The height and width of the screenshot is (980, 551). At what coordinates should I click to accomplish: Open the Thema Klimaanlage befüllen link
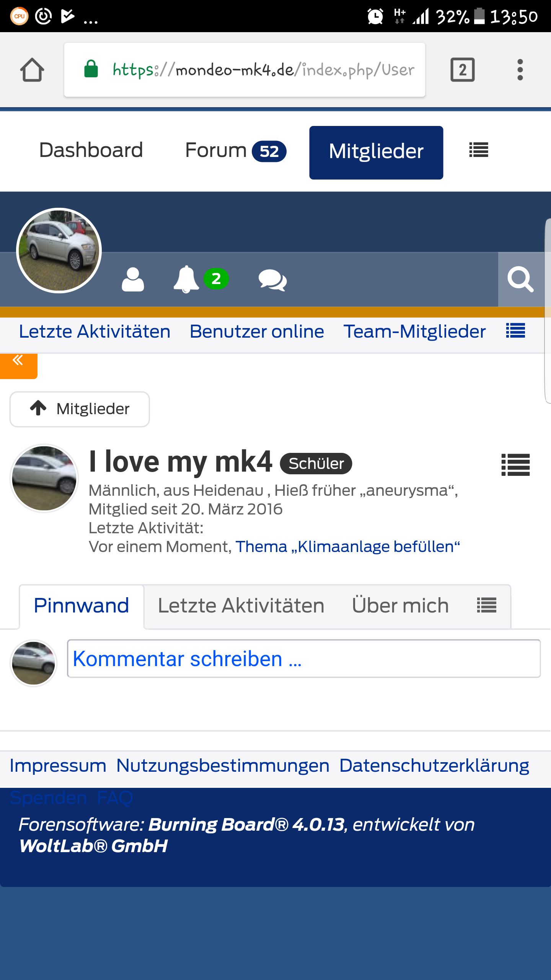click(x=347, y=547)
